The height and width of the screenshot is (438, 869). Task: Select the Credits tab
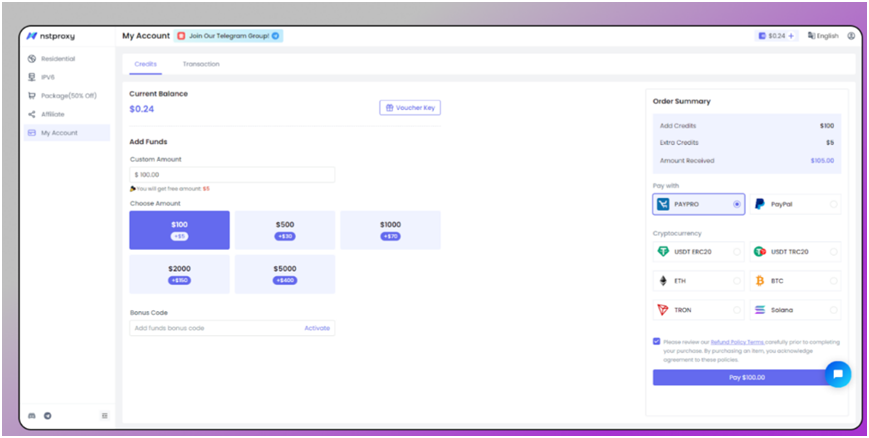pos(145,64)
